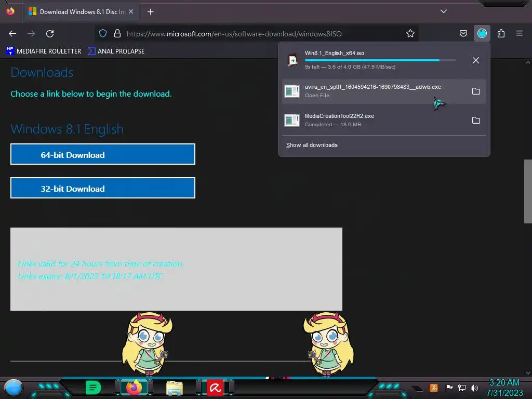The image size is (532, 399).
Task: Click the forward navigation arrow
Action: tap(31, 34)
